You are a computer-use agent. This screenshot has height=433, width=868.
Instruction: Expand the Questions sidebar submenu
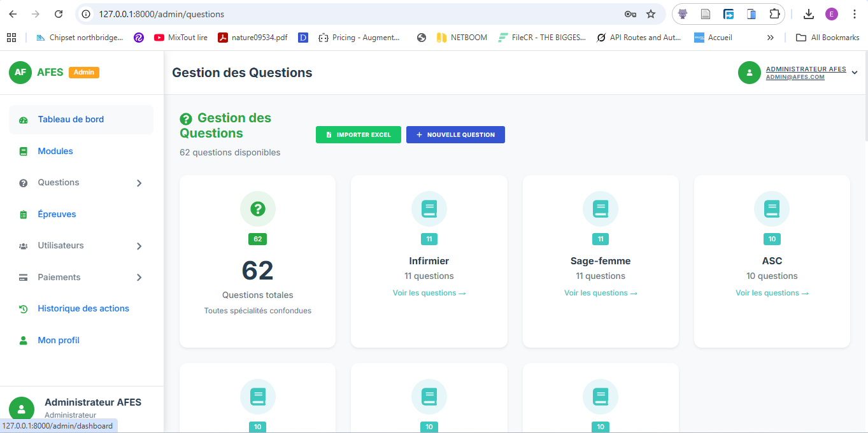pos(139,183)
